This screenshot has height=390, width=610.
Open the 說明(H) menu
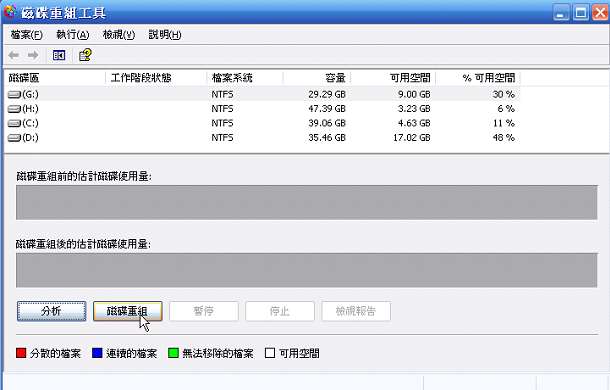(165, 35)
